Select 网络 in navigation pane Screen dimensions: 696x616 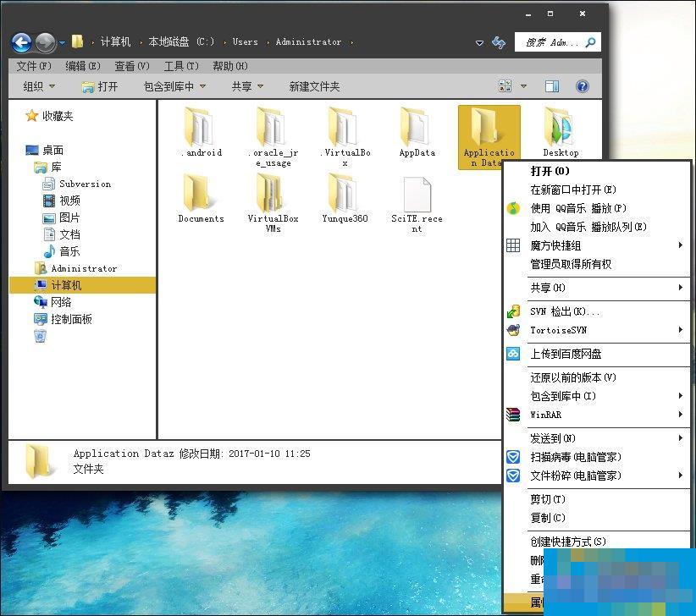coord(52,302)
